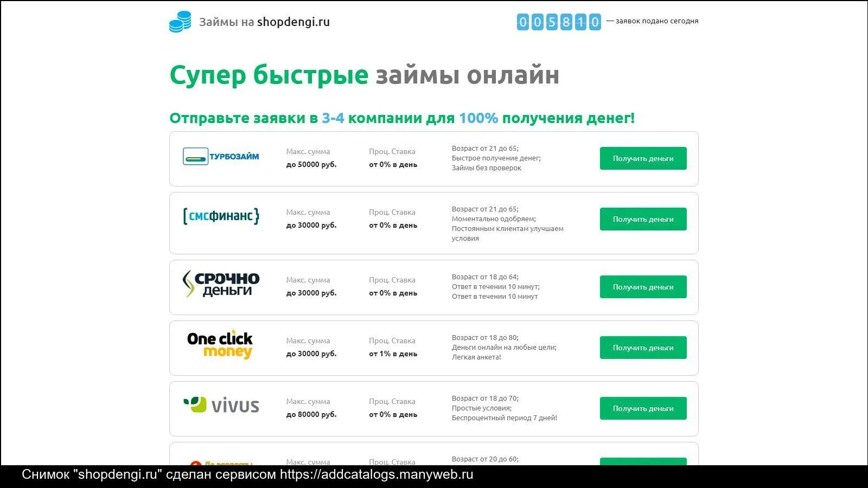Viewport: 868px width, 488px height.
Task: Click 'Простые условия;' in vivus row
Action: tap(482, 408)
